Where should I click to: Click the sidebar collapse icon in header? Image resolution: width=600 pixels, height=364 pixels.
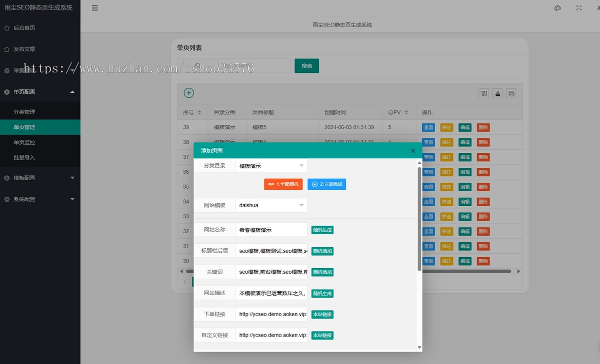tap(95, 8)
